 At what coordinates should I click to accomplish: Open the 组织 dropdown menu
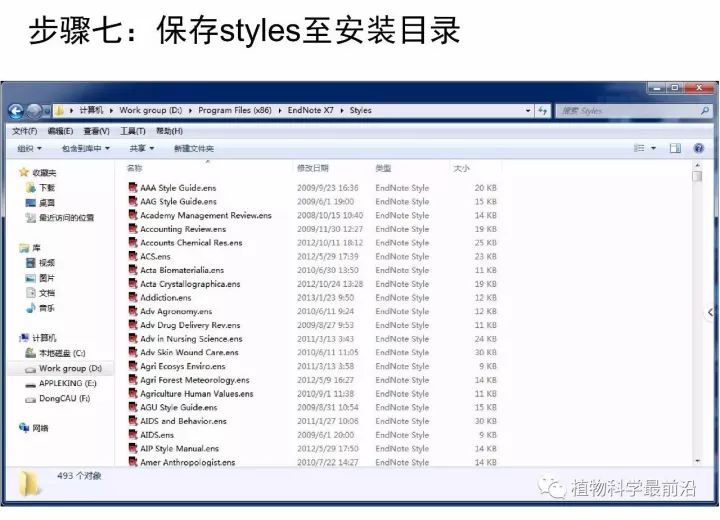pos(29,148)
